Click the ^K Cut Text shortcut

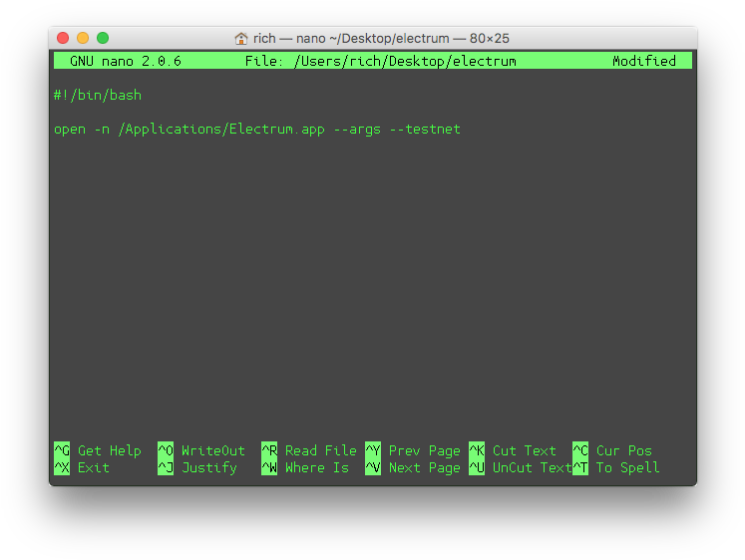pyautogui.click(x=513, y=450)
